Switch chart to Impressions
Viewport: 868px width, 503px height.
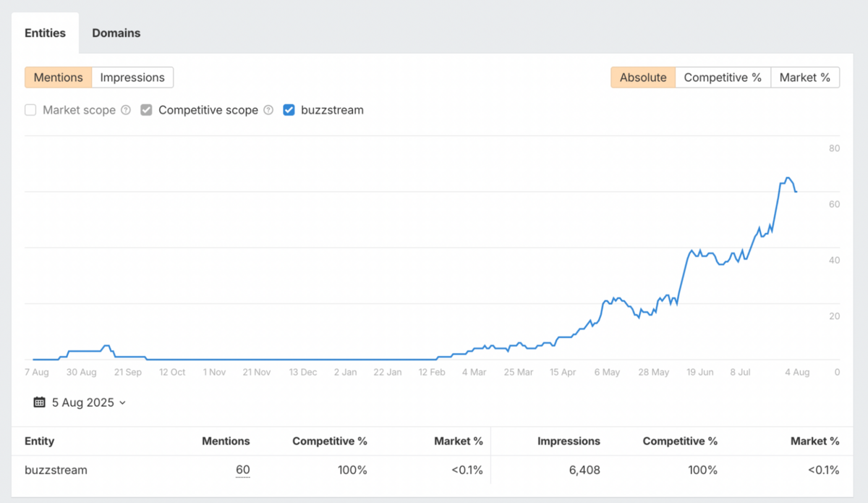pyautogui.click(x=132, y=77)
